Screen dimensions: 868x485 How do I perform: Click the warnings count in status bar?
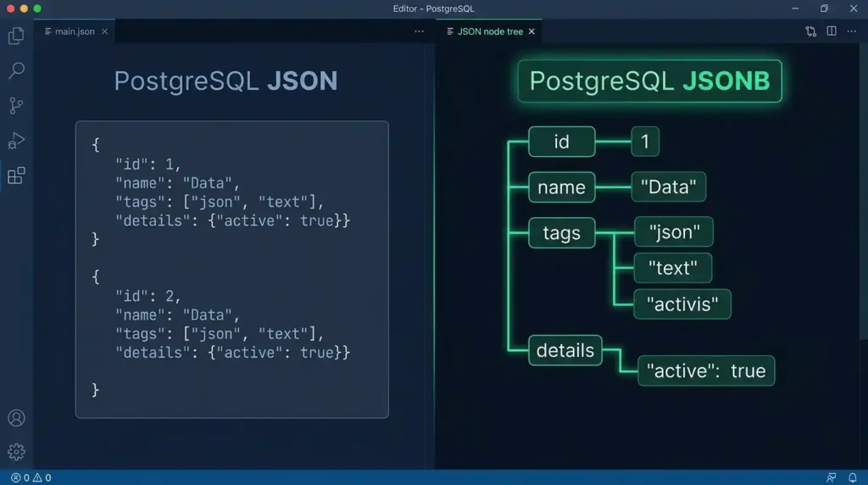pos(42,478)
